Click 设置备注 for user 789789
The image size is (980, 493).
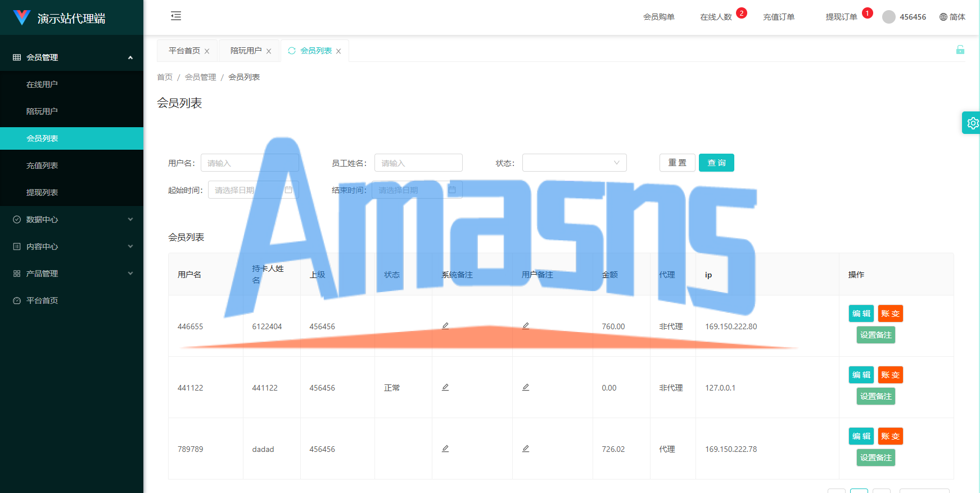pyautogui.click(x=876, y=458)
